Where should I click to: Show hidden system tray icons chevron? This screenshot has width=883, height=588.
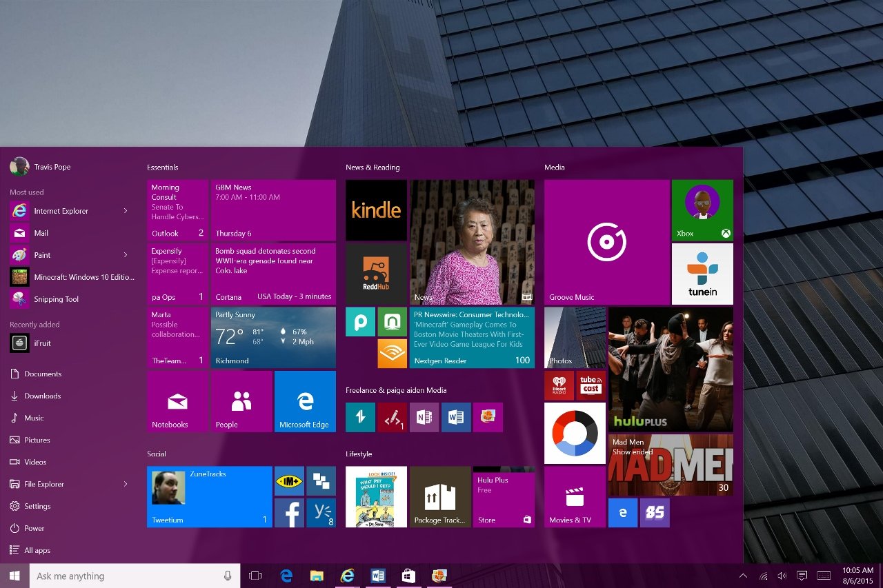pos(743,576)
